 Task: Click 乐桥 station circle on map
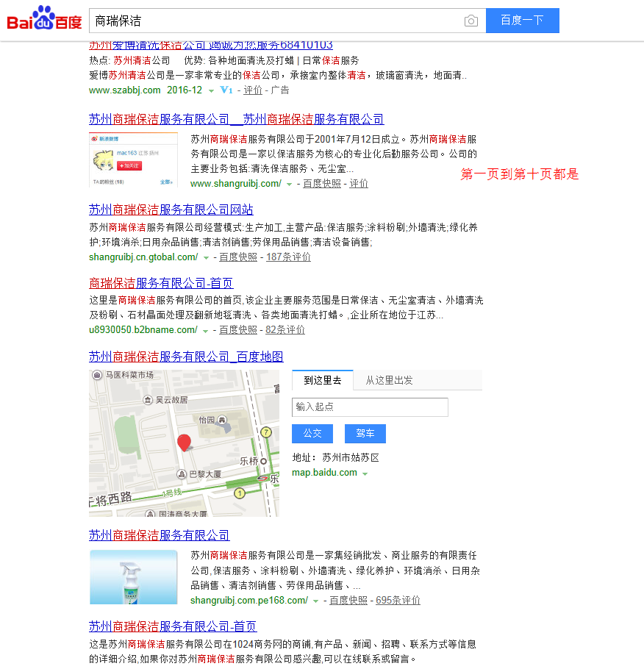click(263, 461)
